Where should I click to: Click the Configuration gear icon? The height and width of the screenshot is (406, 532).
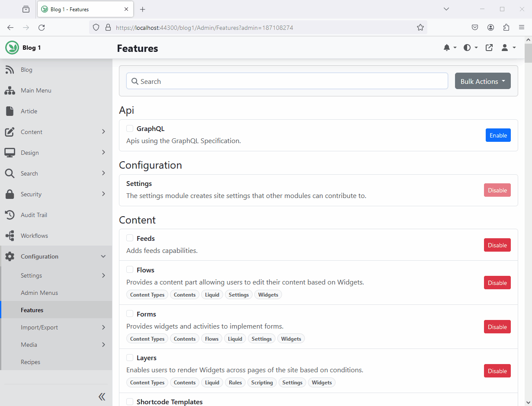pos(10,256)
